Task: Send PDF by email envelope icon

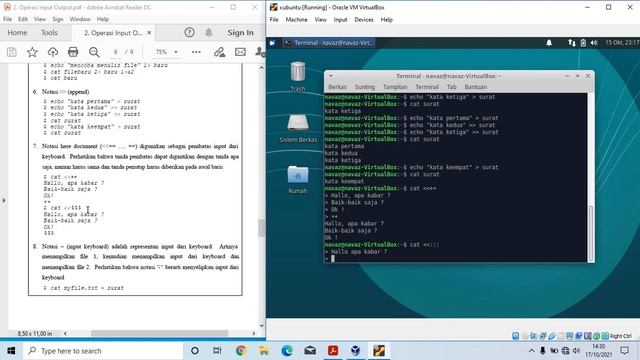Action: tap(240, 52)
